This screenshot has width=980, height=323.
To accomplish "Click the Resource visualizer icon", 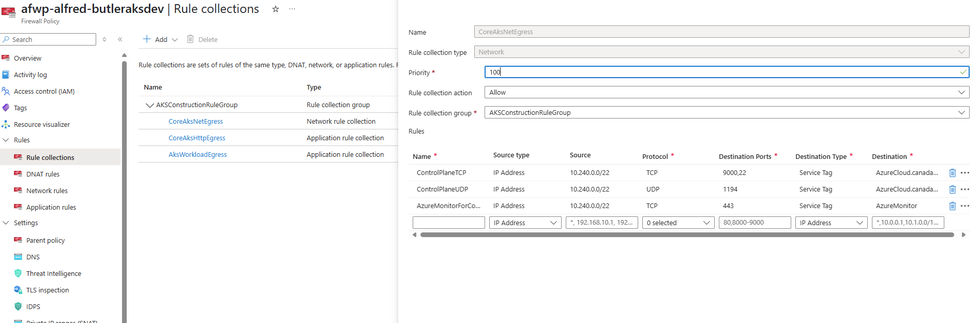I will (6, 124).
